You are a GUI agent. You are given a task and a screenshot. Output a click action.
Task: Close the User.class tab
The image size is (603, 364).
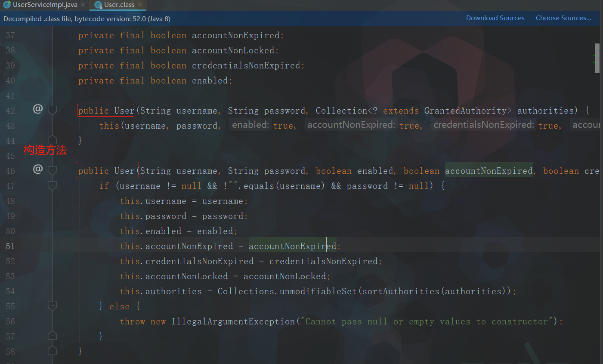click(x=140, y=5)
